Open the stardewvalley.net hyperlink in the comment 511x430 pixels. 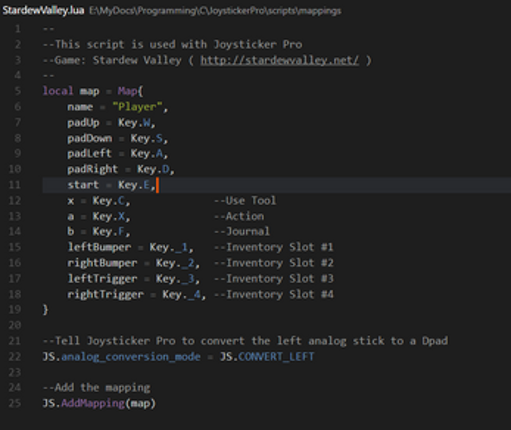(x=279, y=60)
